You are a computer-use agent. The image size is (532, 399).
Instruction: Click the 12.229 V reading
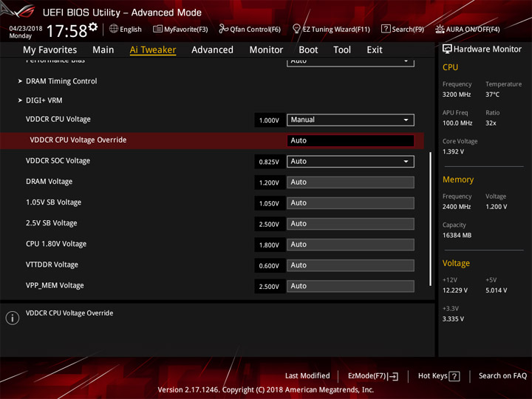(x=455, y=290)
